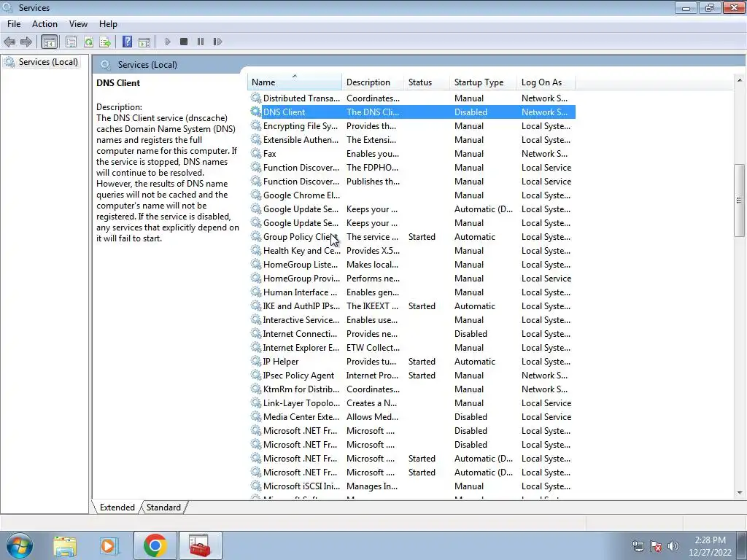Click the vertical scrollbar thumb

coord(740,201)
